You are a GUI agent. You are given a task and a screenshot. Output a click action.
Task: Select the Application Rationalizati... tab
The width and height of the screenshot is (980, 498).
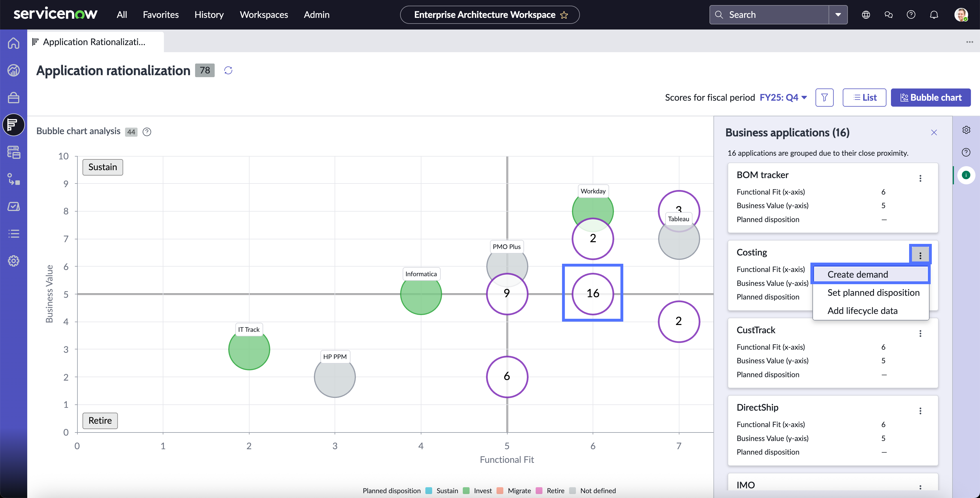click(x=95, y=42)
